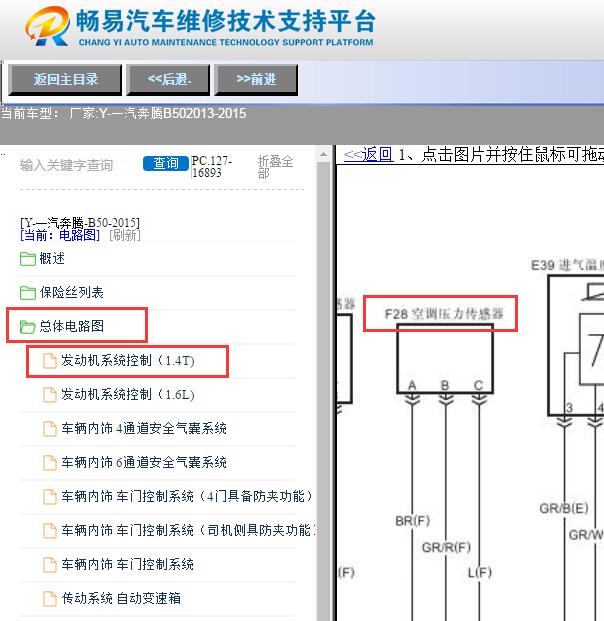Click the F28 空调压力传感器 label in the diagram
The image size is (604, 621).
click(444, 314)
